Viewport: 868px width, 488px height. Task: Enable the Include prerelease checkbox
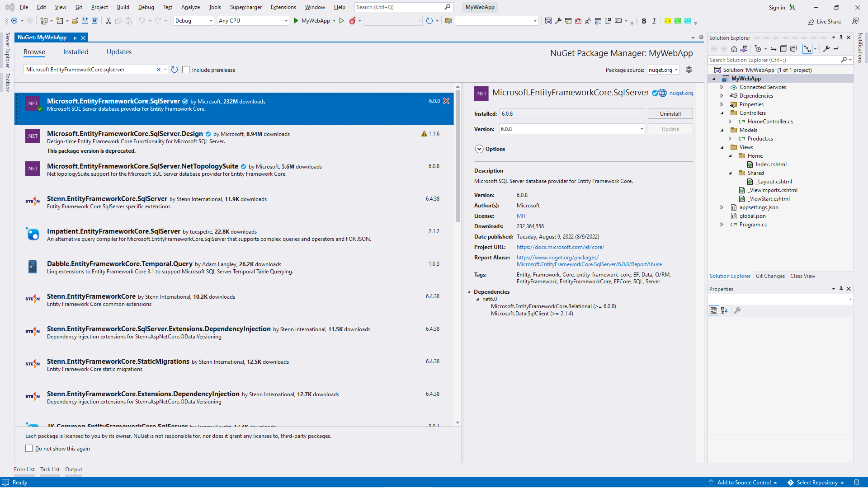coord(186,70)
